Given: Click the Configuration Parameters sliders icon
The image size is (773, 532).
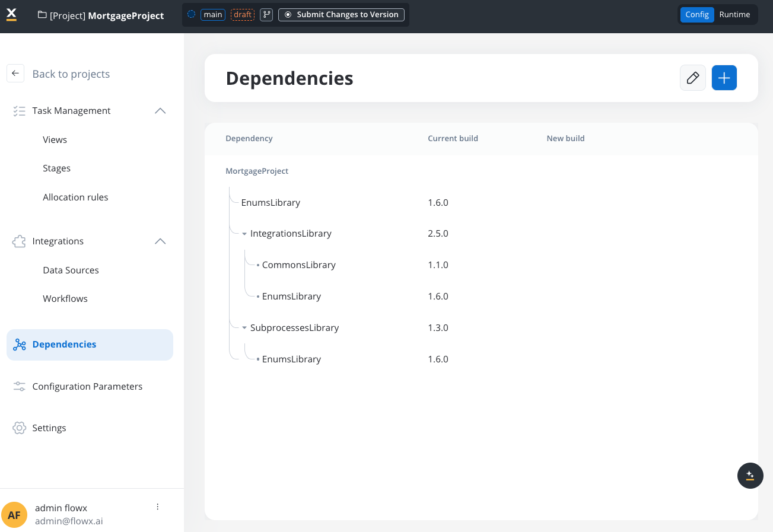Looking at the screenshot, I should [20, 387].
